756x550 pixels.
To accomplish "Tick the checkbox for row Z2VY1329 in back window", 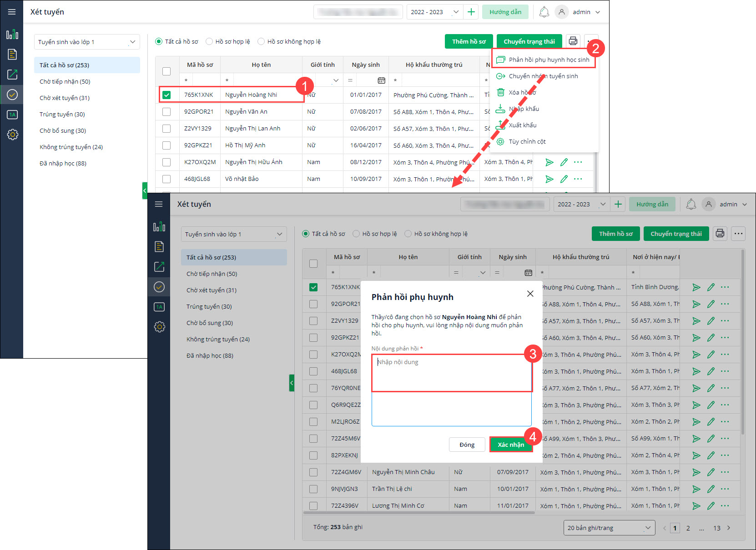I will click(166, 129).
